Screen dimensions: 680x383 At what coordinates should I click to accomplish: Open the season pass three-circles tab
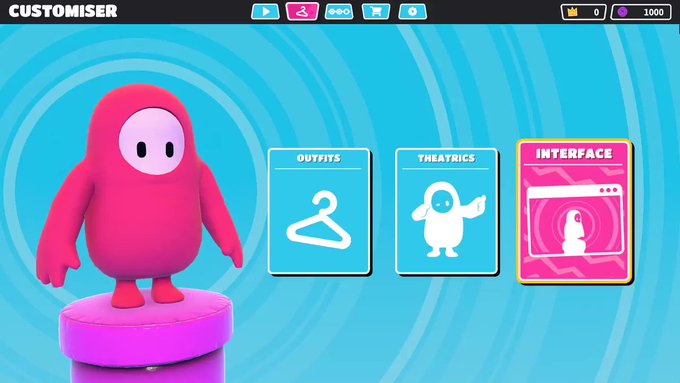(x=339, y=12)
